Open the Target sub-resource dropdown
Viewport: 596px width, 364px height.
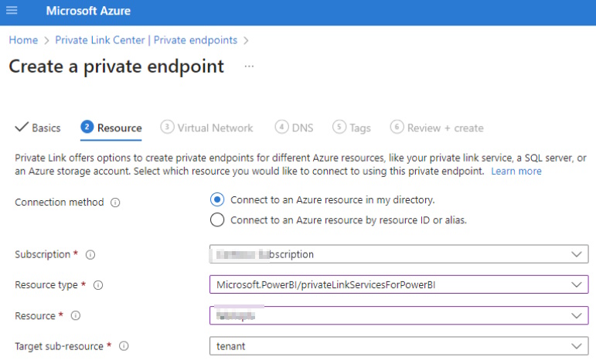pos(575,346)
